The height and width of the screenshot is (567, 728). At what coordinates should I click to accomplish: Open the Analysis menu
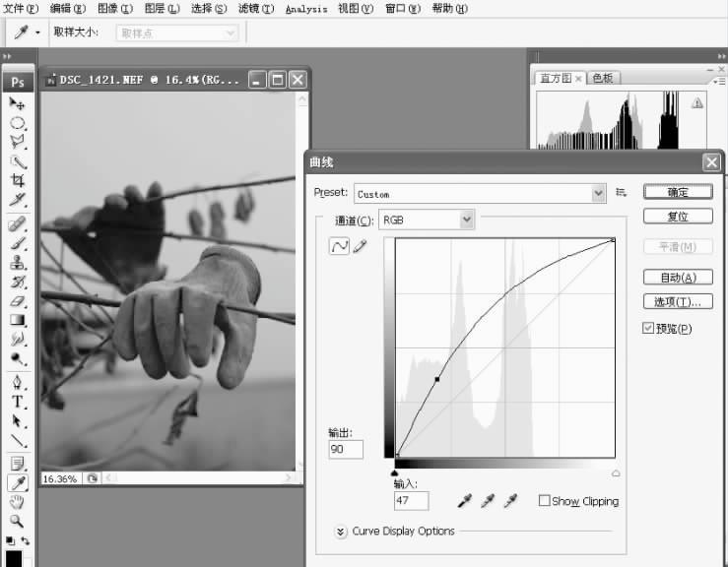pyautogui.click(x=306, y=9)
